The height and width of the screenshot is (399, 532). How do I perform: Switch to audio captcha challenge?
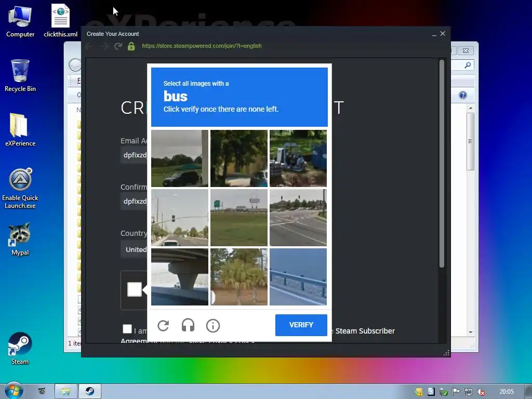[x=188, y=325]
